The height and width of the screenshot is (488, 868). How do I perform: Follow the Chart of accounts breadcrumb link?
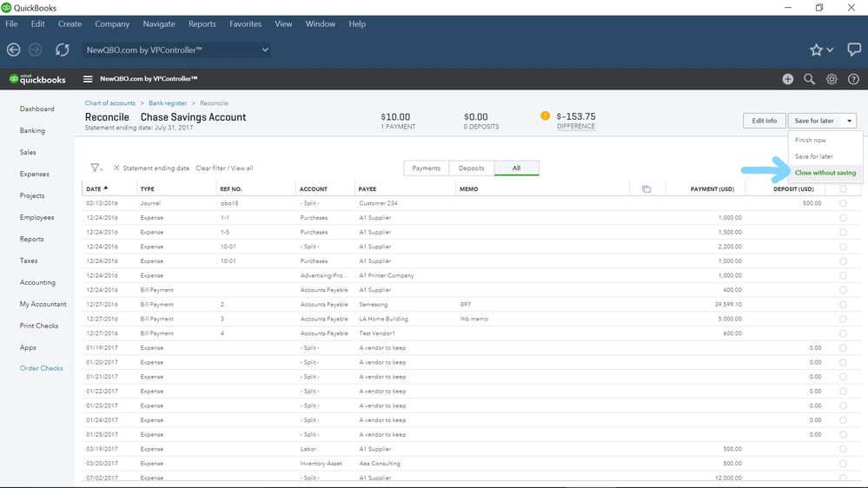click(109, 103)
